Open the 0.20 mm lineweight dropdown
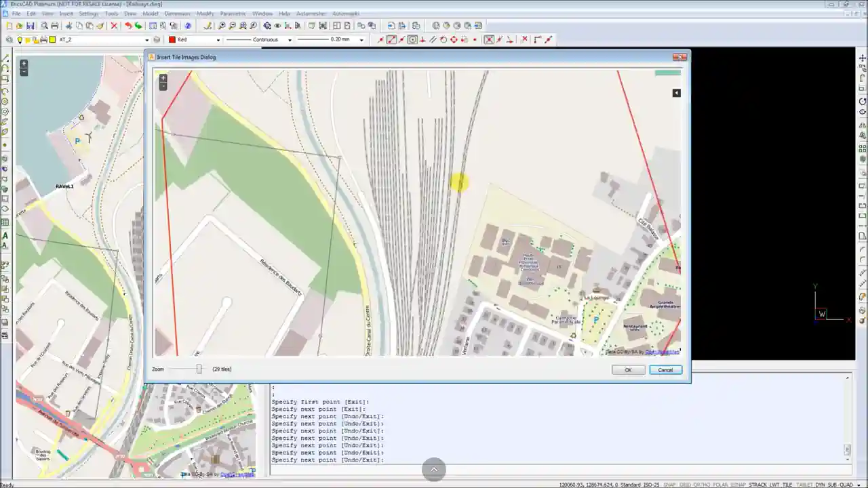 coord(363,39)
